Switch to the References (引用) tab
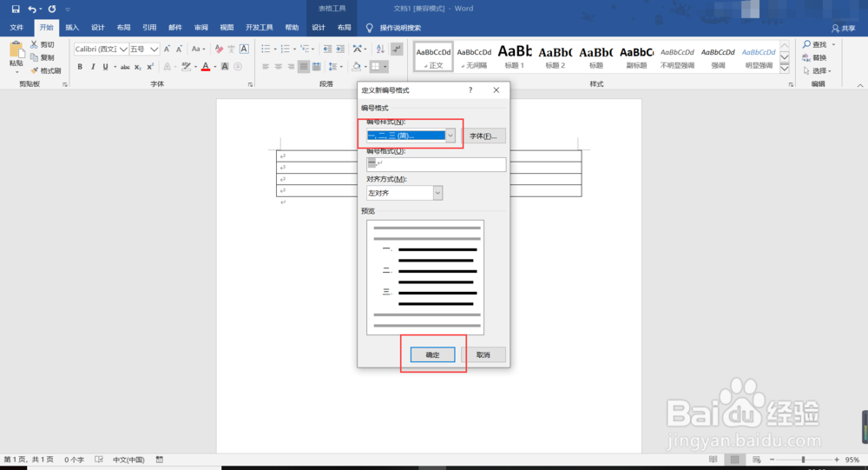The width and height of the screenshot is (868, 470). pos(149,28)
